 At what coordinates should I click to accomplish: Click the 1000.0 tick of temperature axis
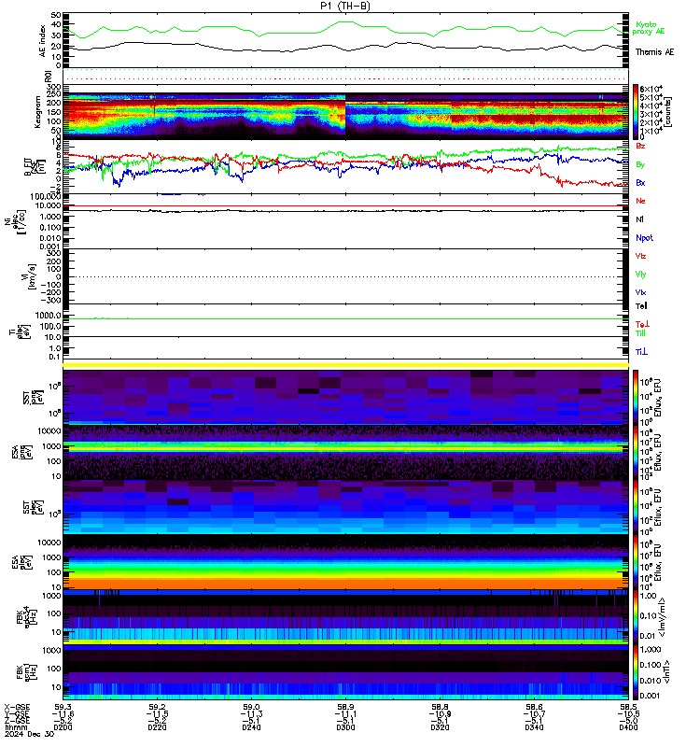(x=49, y=316)
